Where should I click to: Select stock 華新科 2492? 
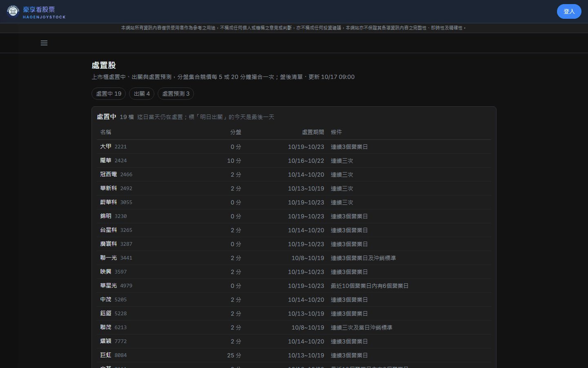point(116,188)
